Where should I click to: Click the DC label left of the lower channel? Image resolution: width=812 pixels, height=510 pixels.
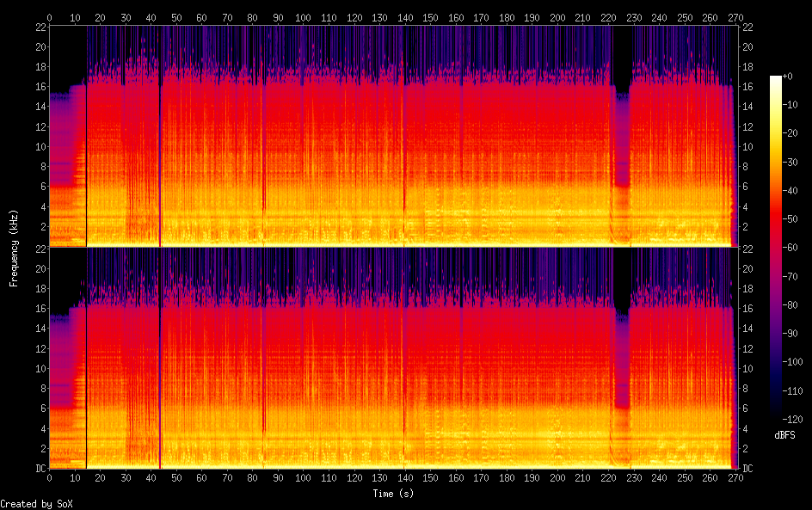[40, 468]
